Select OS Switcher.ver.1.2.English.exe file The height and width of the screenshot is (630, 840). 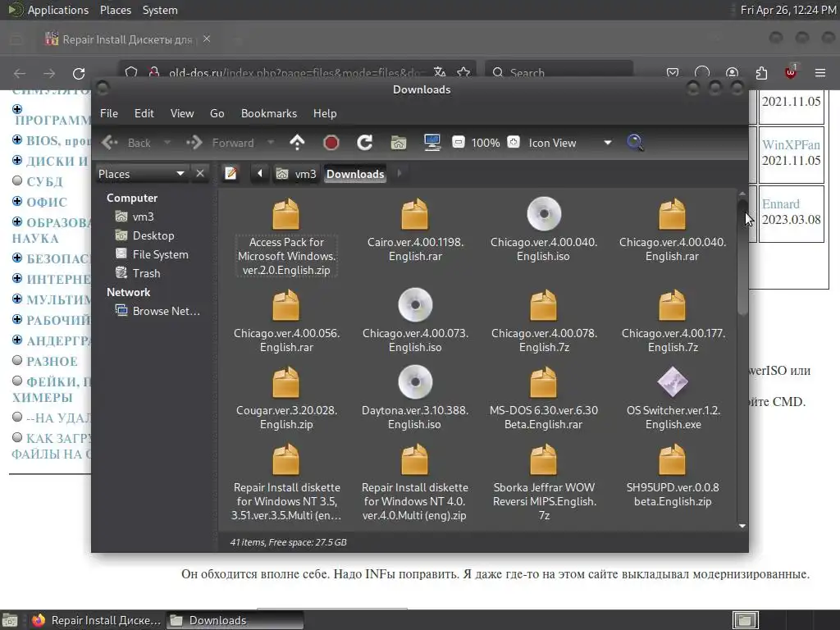(673, 398)
